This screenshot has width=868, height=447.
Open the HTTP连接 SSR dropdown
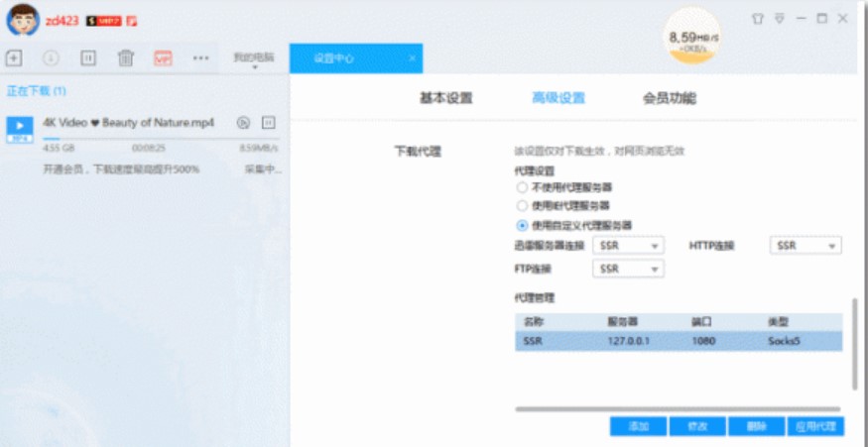click(806, 246)
